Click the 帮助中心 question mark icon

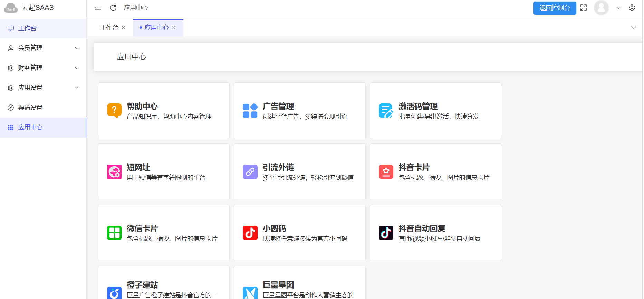pos(114,111)
